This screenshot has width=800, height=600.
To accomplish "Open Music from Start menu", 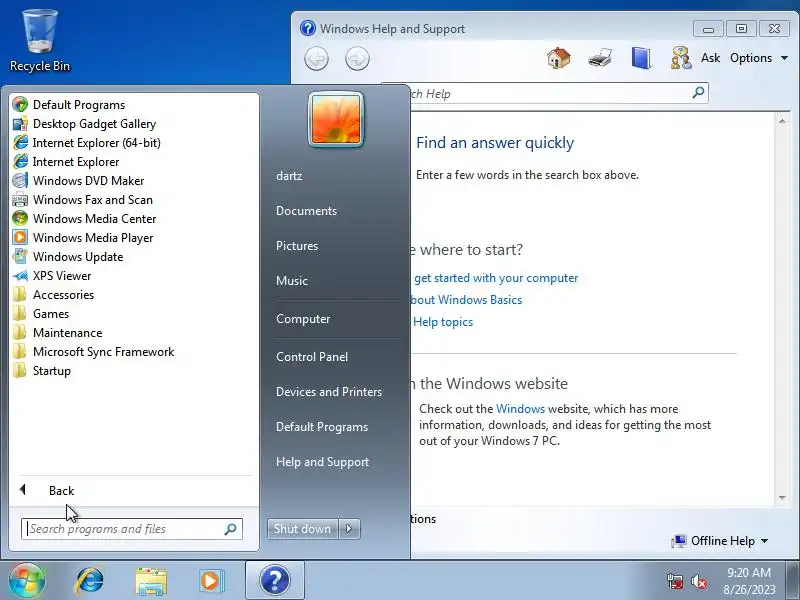I will tap(292, 281).
